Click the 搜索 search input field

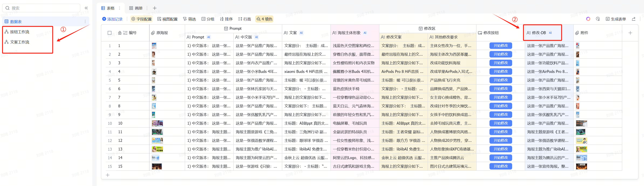pyautogui.click(x=44, y=8)
